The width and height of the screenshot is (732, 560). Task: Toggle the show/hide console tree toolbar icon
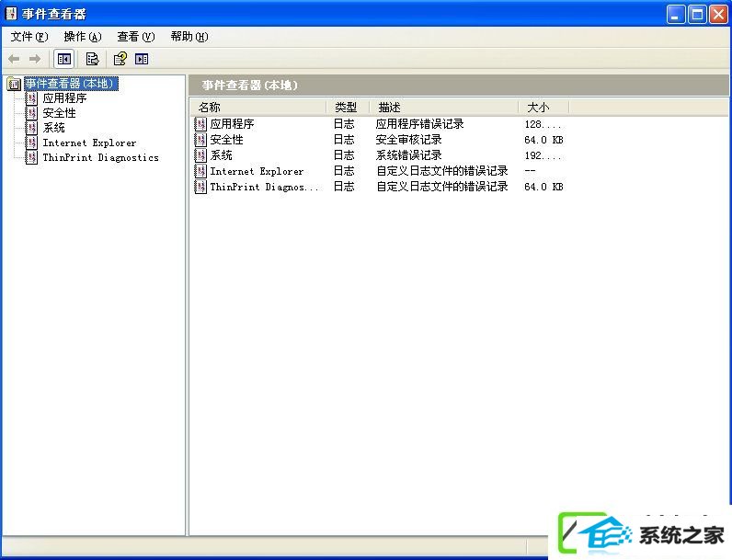point(64,59)
